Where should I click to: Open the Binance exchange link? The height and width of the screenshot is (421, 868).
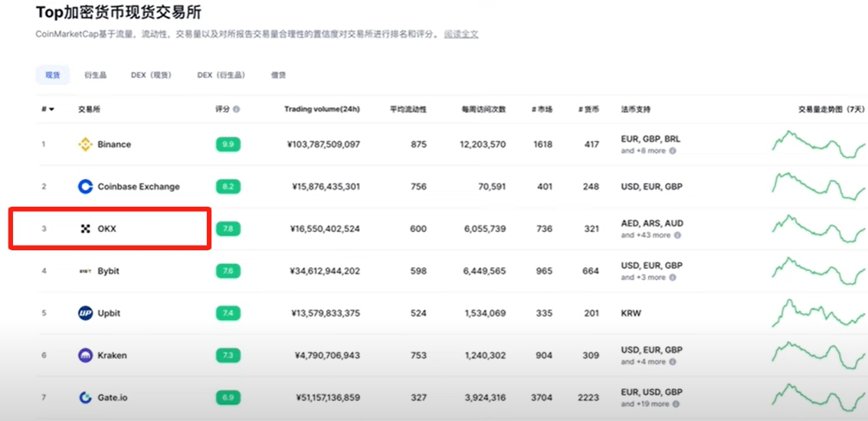[x=114, y=145]
